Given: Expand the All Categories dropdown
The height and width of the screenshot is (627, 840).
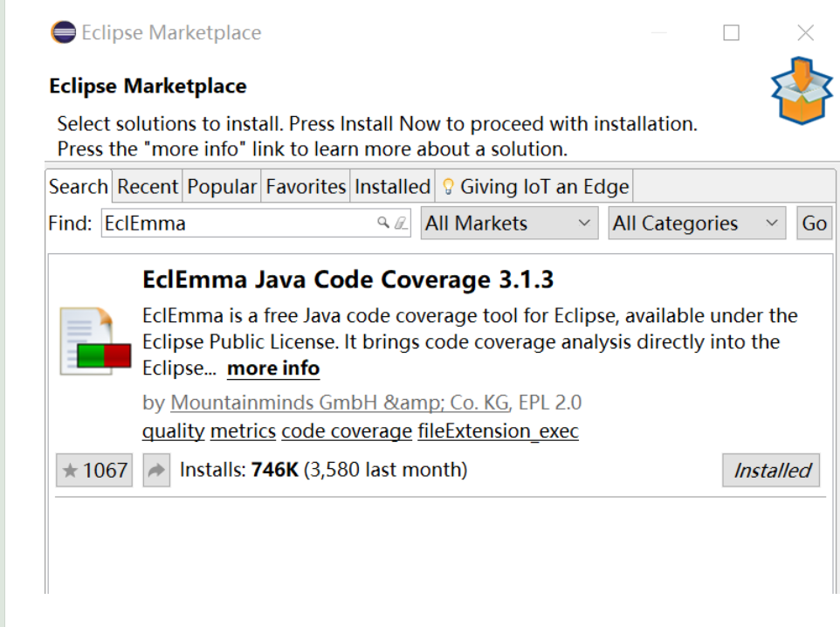Looking at the screenshot, I should (x=696, y=224).
